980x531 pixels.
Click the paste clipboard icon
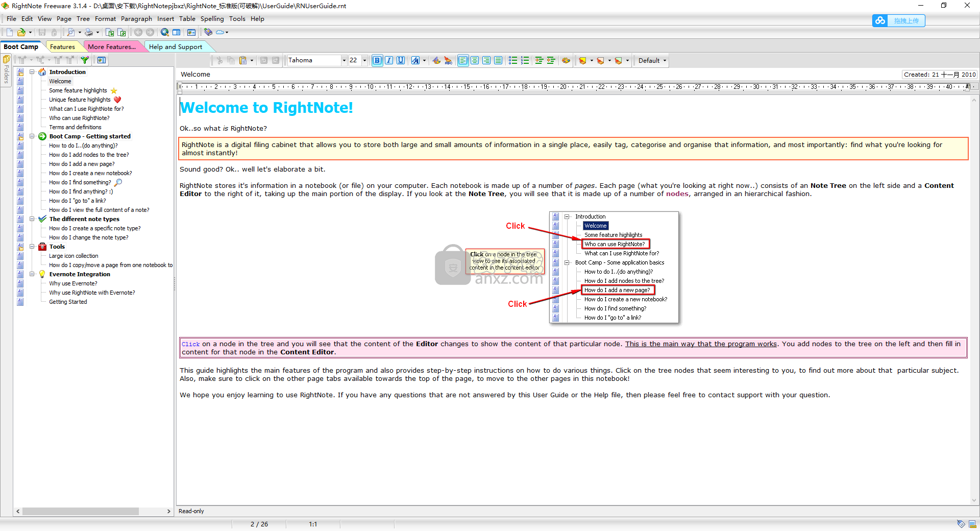(x=243, y=60)
